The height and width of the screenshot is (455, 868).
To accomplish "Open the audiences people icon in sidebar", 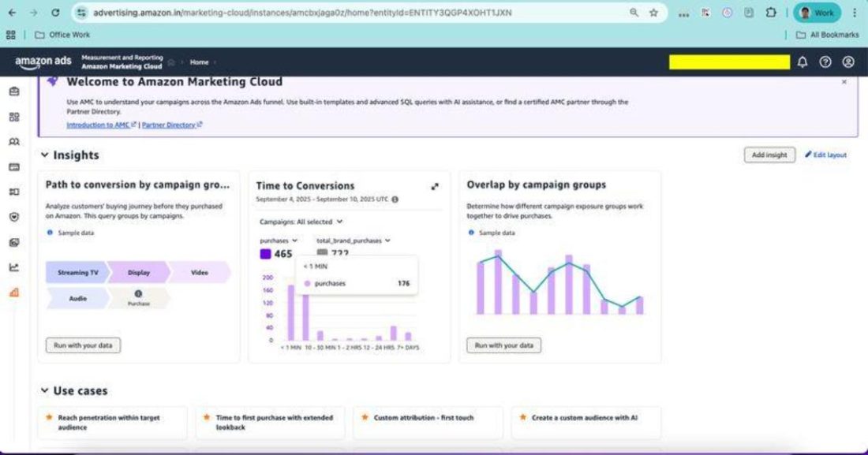I will click(14, 142).
